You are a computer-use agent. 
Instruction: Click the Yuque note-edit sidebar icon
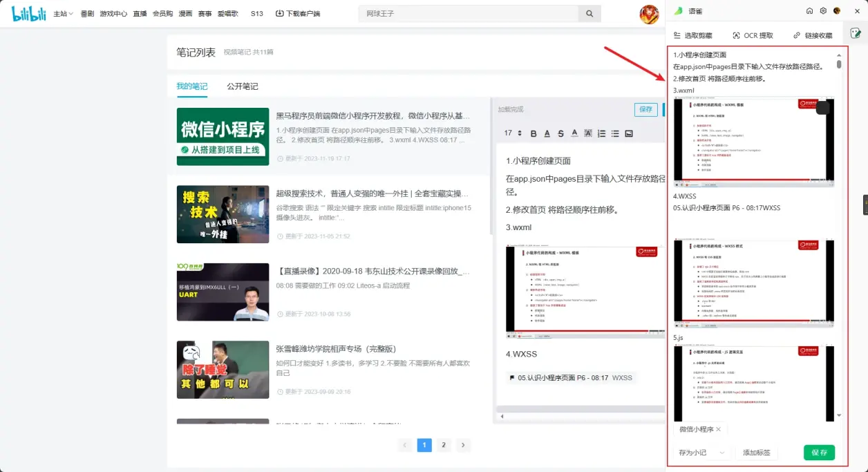(856, 33)
